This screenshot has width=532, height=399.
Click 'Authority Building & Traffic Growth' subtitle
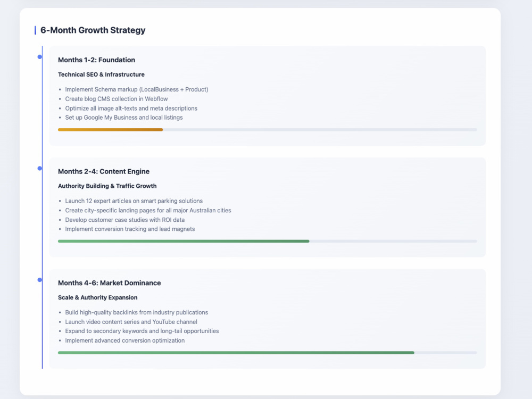tap(107, 186)
